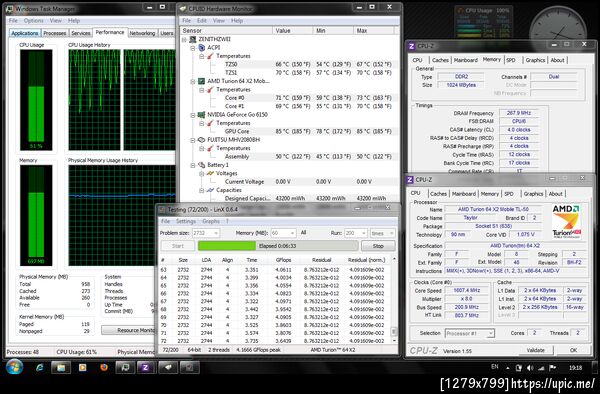Image resolution: width=600 pixels, height=394 pixels.
Task: Collapse the Capacities node under Battery 1
Action: (202, 190)
